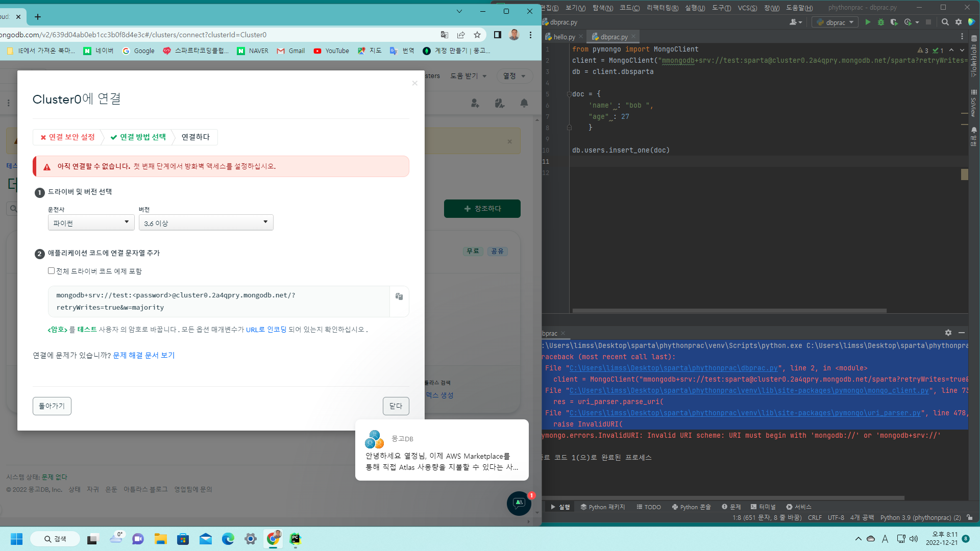Open run tool window settings gear
The height and width of the screenshot is (551, 980).
(948, 333)
